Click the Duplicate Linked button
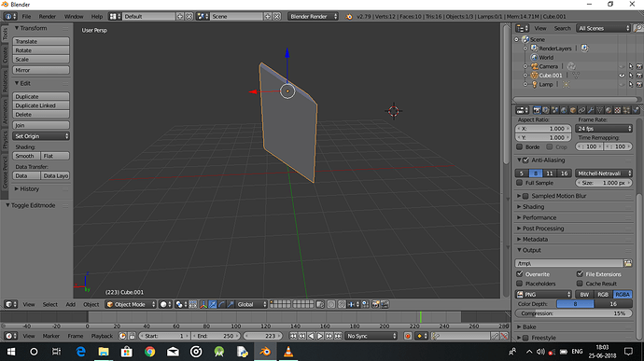 click(41, 105)
